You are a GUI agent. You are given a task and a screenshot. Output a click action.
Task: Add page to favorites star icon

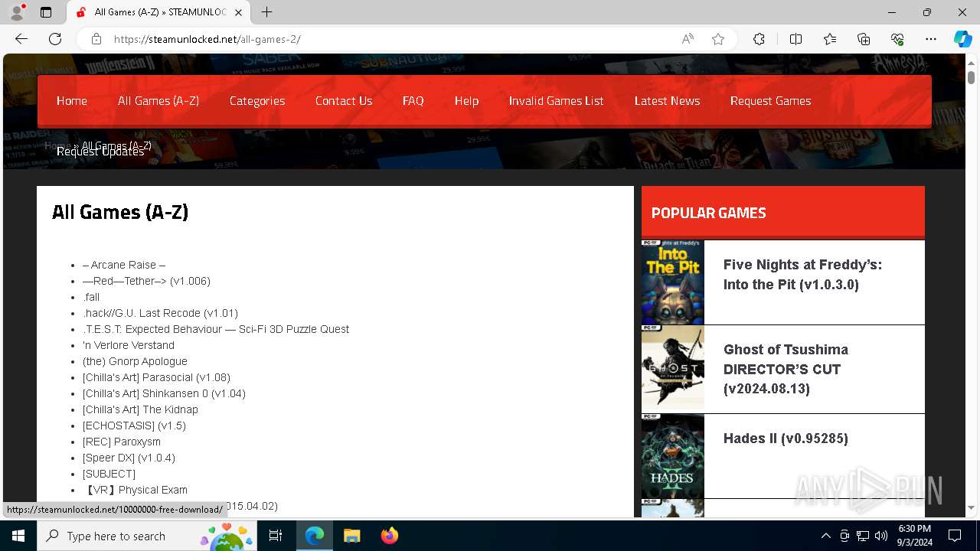[718, 39]
